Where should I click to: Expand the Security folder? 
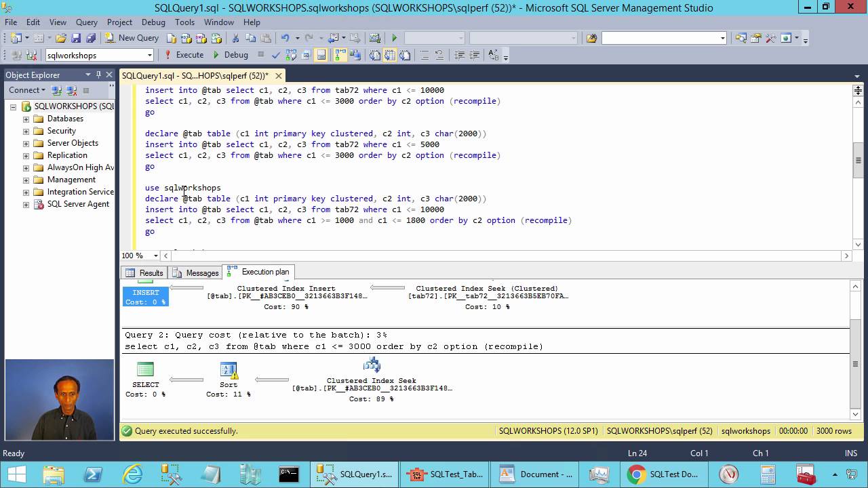[26, 131]
